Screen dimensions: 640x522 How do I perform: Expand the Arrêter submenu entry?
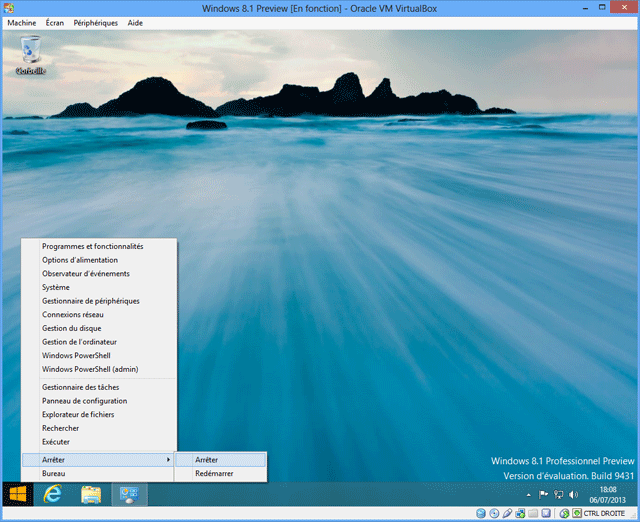point(99,459)
